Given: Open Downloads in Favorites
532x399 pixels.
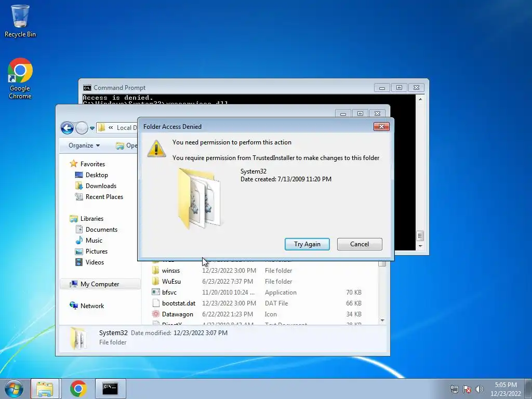Looking at the screenshot, I should coord(96,186).
